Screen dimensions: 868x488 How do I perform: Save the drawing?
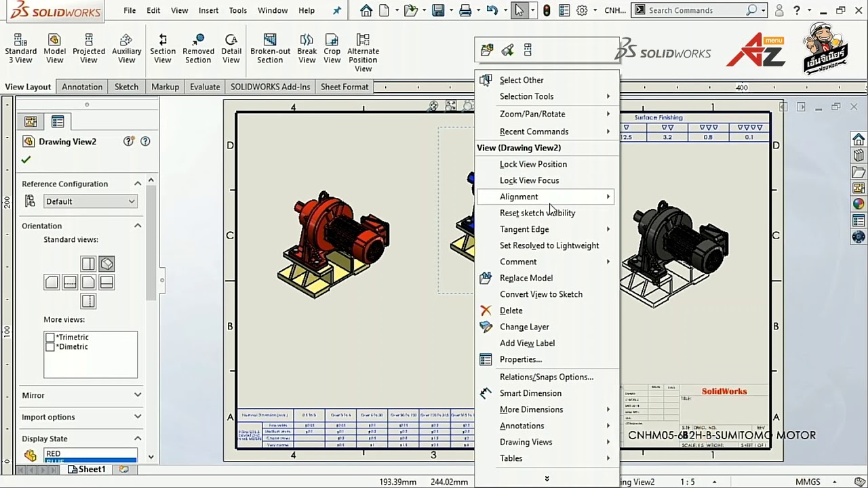point(438,10)
